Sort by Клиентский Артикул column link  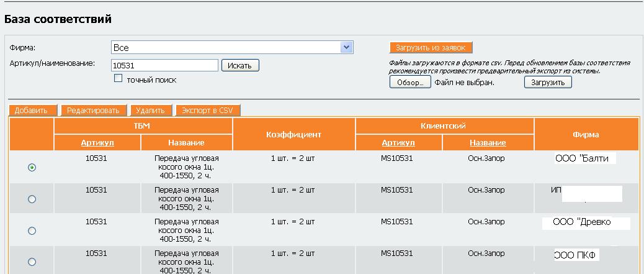(x=398, y=143)
